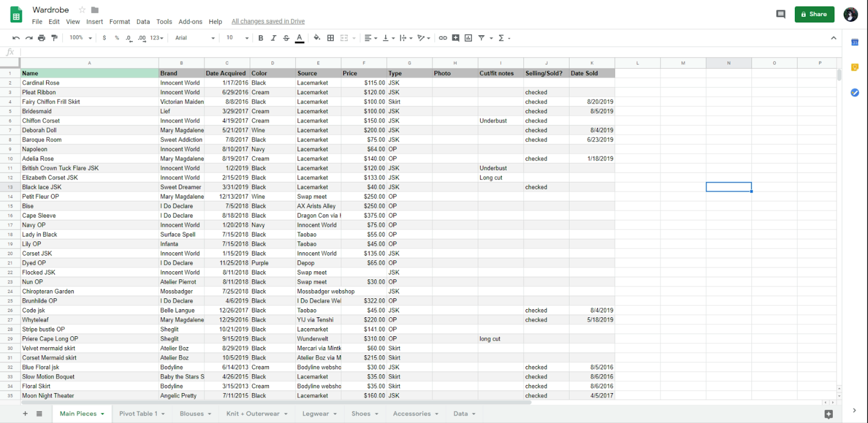Click the Selling/Sold? header cell

click(x=546, y=73)
